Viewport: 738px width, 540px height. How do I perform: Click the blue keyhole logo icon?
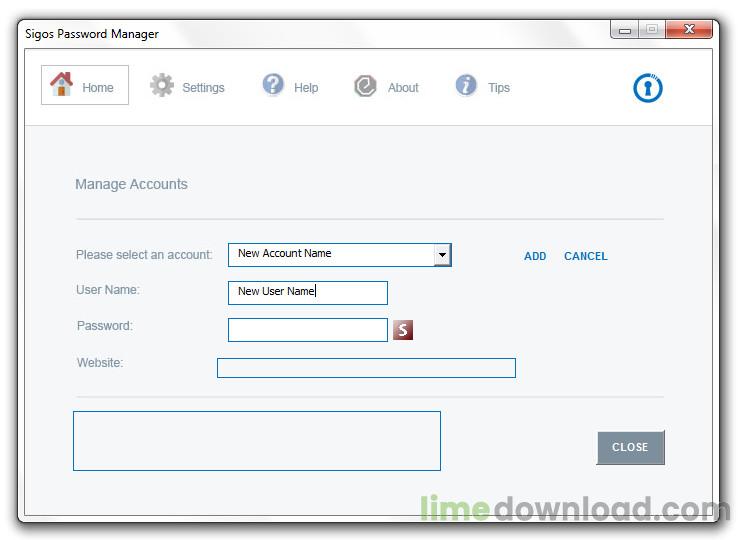click(648, 88)
